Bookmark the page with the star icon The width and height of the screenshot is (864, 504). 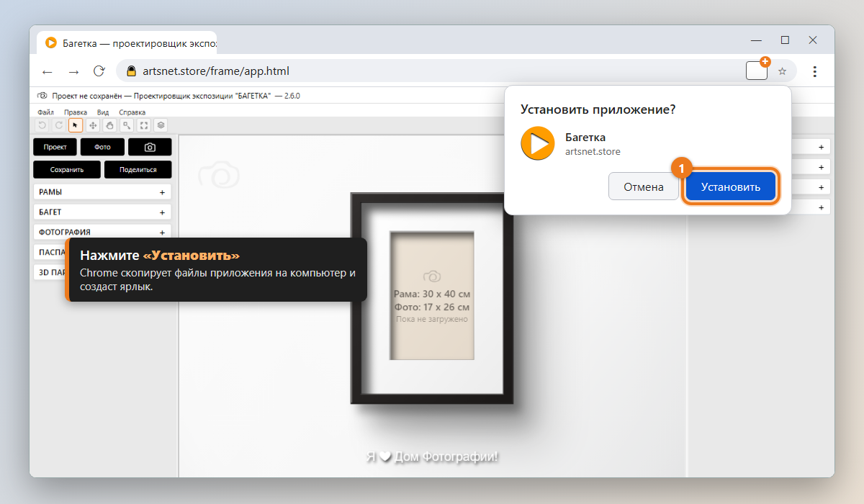(782, 71)
